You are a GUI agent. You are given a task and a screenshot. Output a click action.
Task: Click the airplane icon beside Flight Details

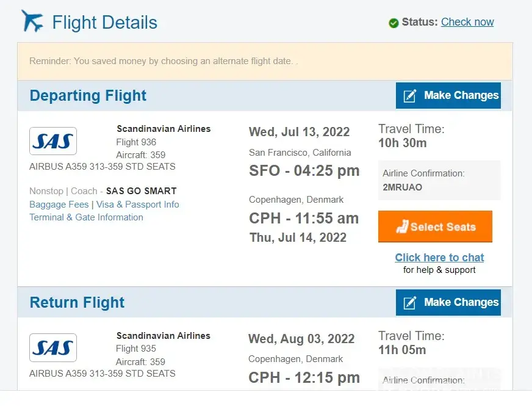(x=32, y=21)
